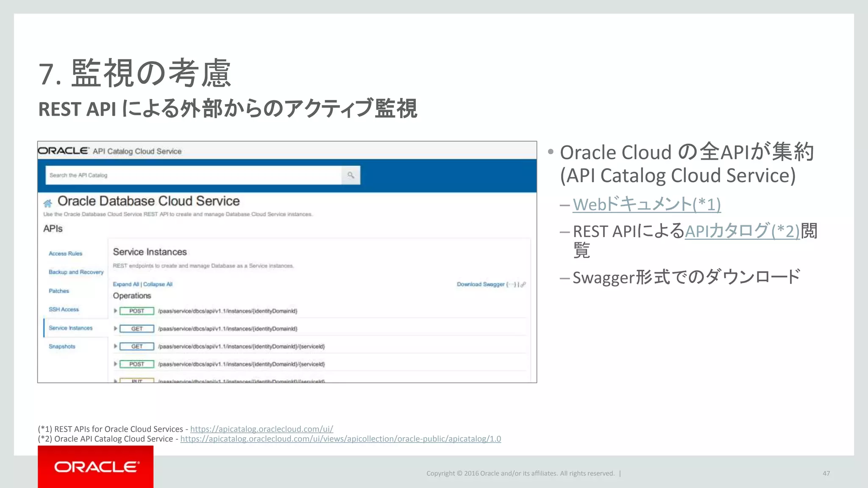868x488 pixels.
Task: Open the Snapshots API section
Action: pyautogui.click(x=62, y=347)
